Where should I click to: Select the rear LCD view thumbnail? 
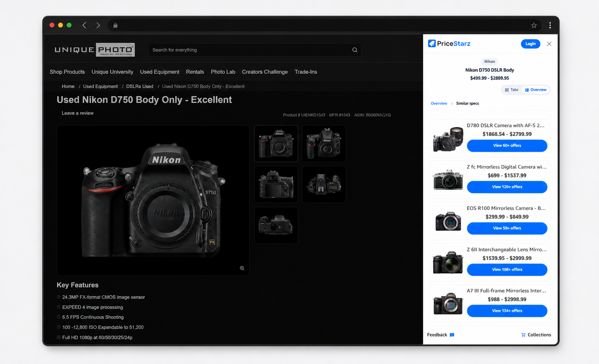point(276,185)
